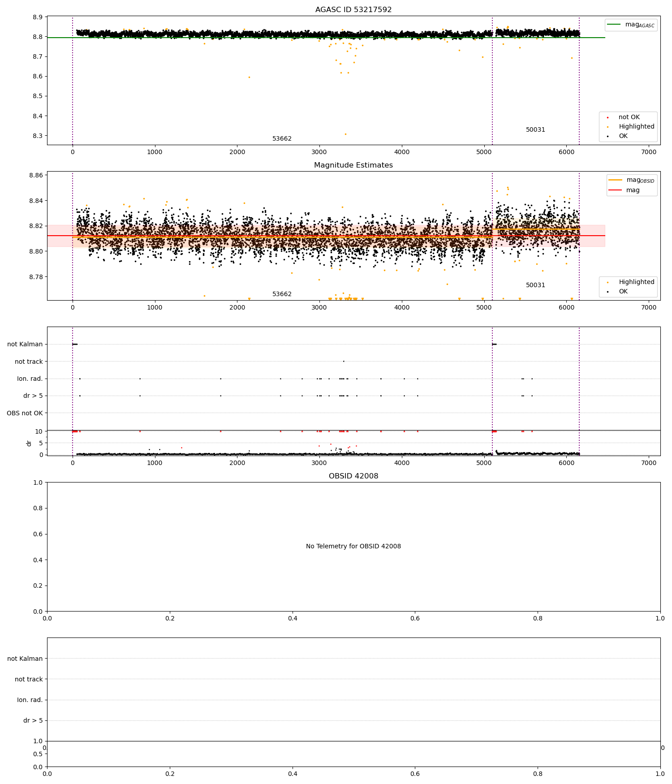Click the "dr" y-axis label
The height and width of the screenshot is (784, 672).
29,443
